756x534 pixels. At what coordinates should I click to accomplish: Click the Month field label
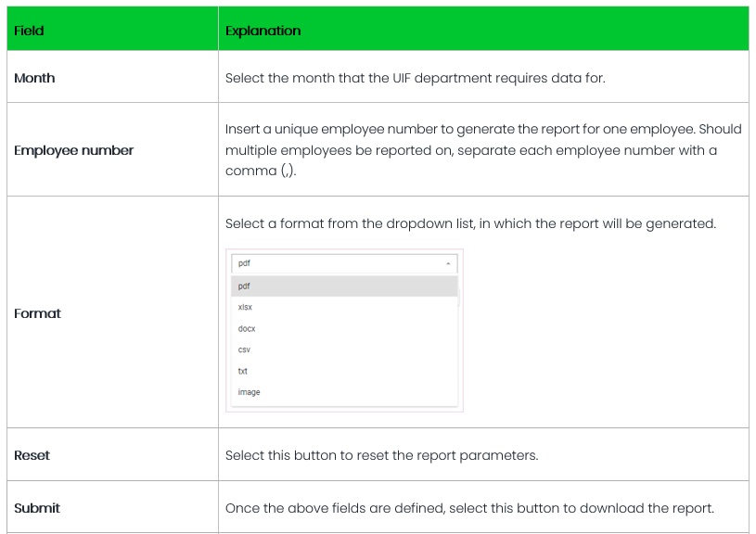click(34, 78)
